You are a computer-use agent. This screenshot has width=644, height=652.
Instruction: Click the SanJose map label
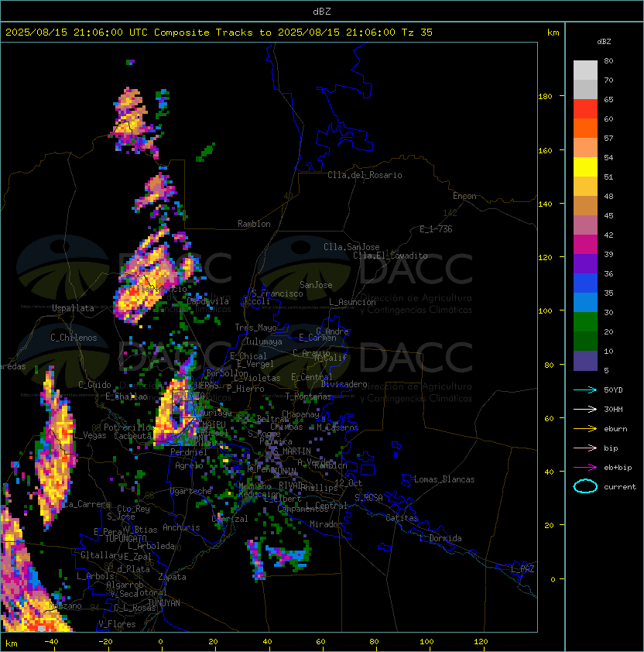point(316,285)
